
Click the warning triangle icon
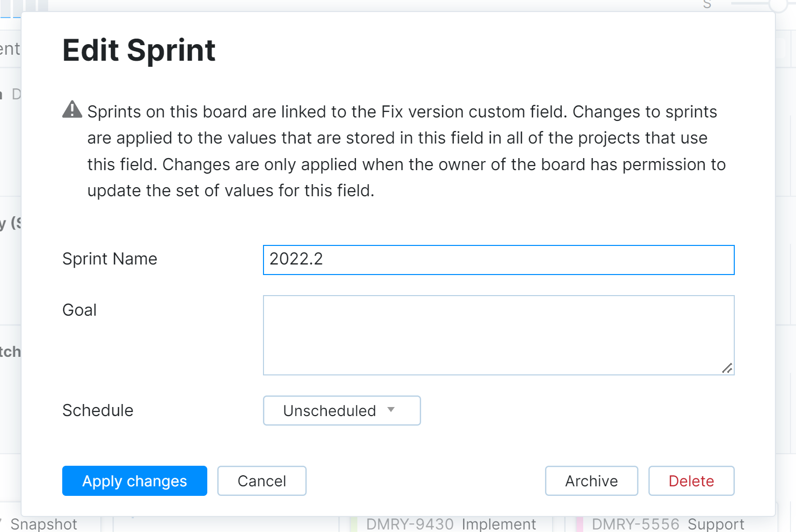pyautogui.click(x=72, y=109)
